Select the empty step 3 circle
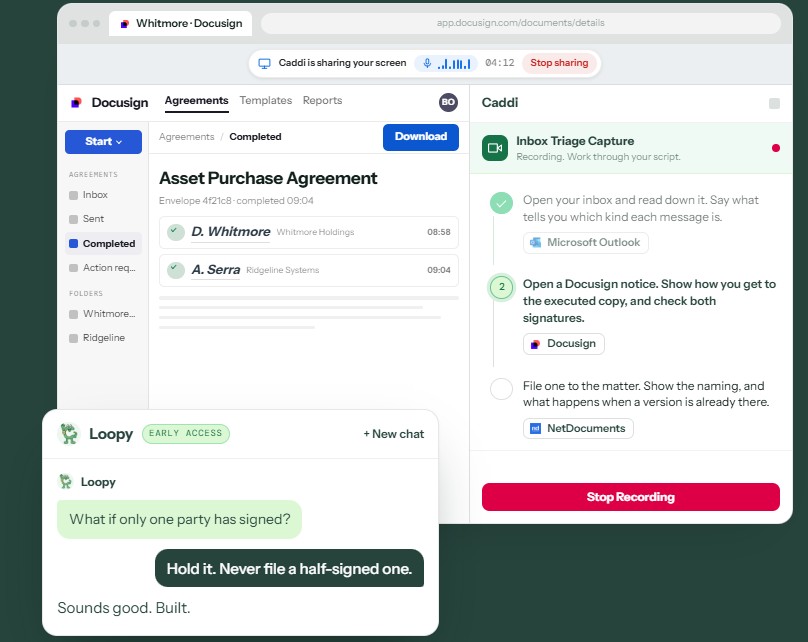This screenshot has width=808, height=642. 501,389
